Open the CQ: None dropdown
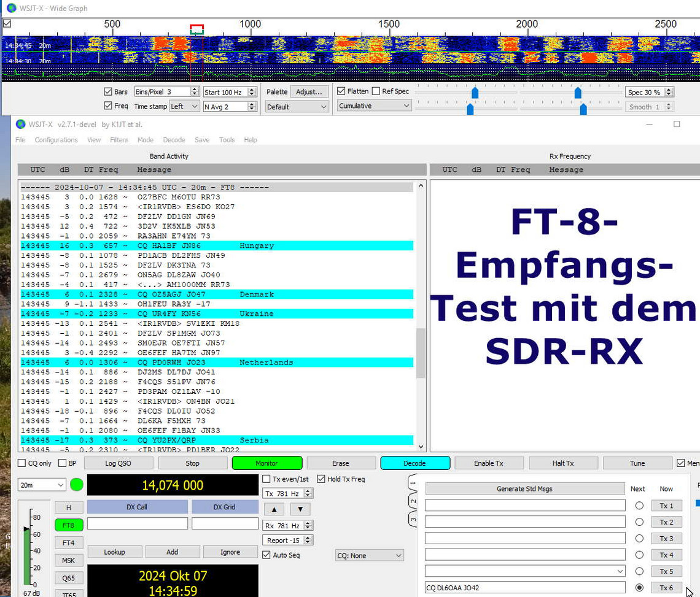700x597 pixels. click(x=370, y=555)
